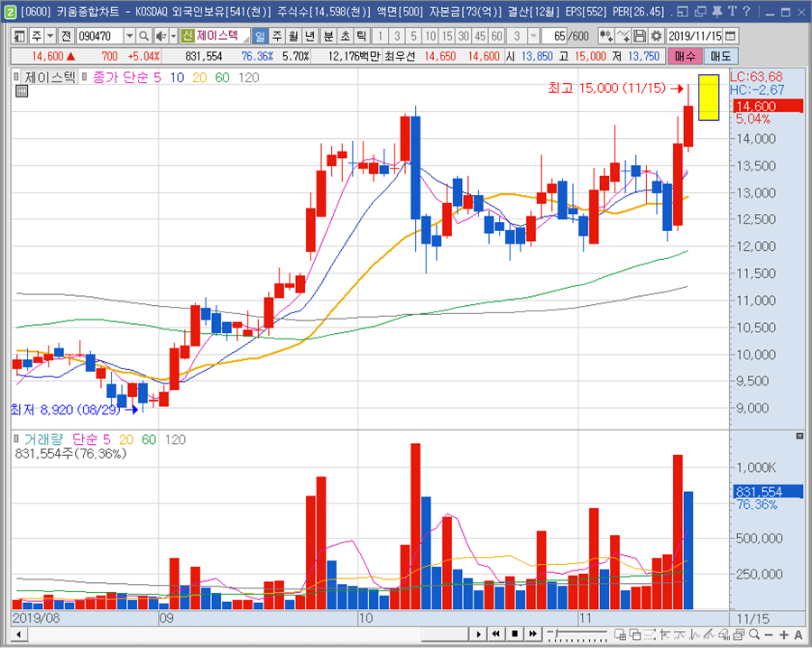Click the candle count field showing 65
Viewport: 812px width, 648px height.
pos(554,36)
